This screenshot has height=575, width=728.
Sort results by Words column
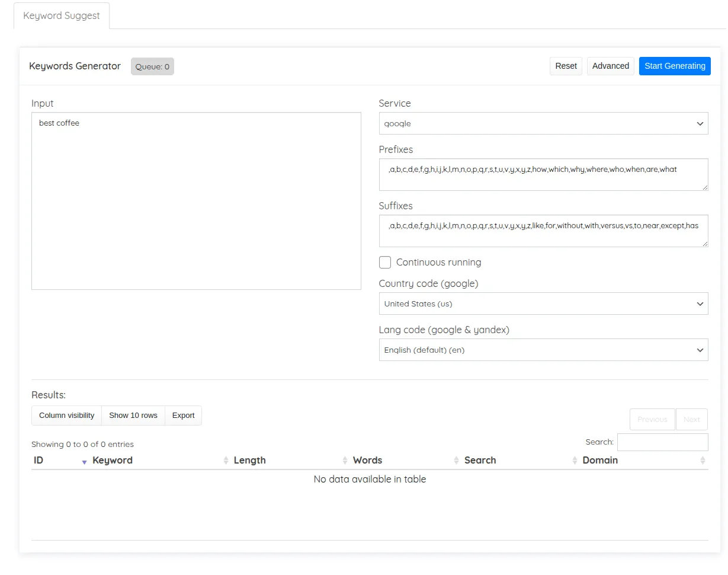tap(367, 461)
